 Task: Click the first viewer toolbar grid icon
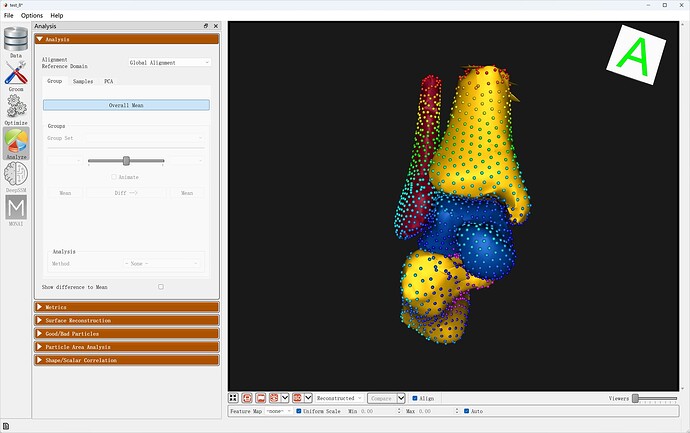click(233, 398)
